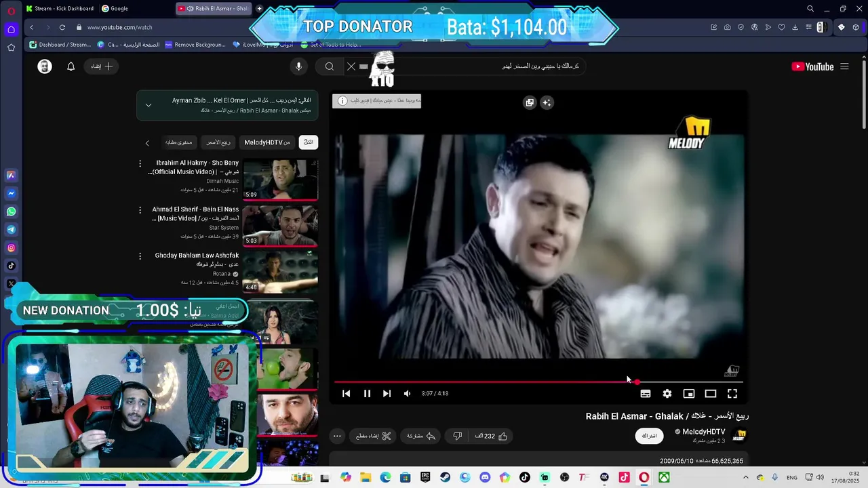Go back with browser back arrow

click(31, 27)
